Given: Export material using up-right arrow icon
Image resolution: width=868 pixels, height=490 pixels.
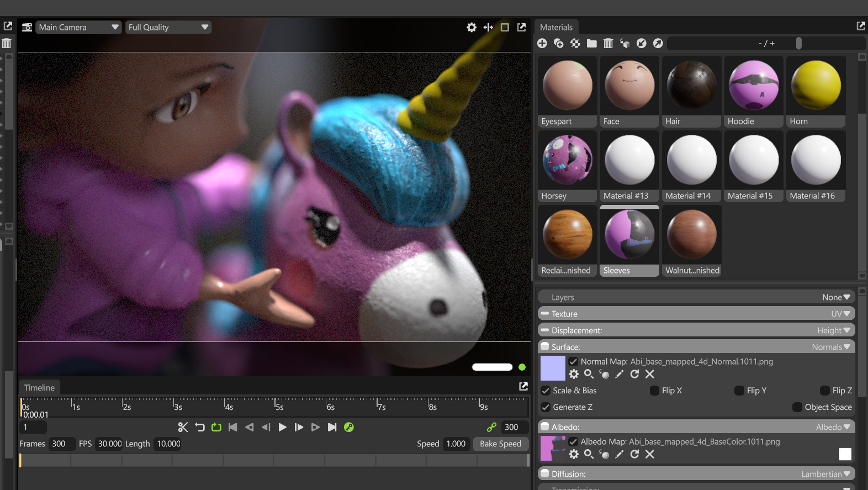Looking at the screenshot, I should 658,43.
